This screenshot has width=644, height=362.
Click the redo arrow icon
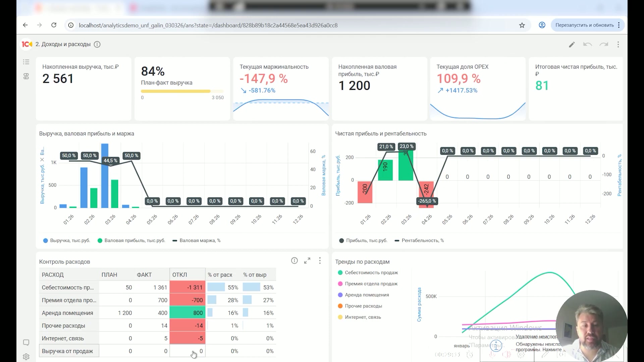click(x=604, y=45)
